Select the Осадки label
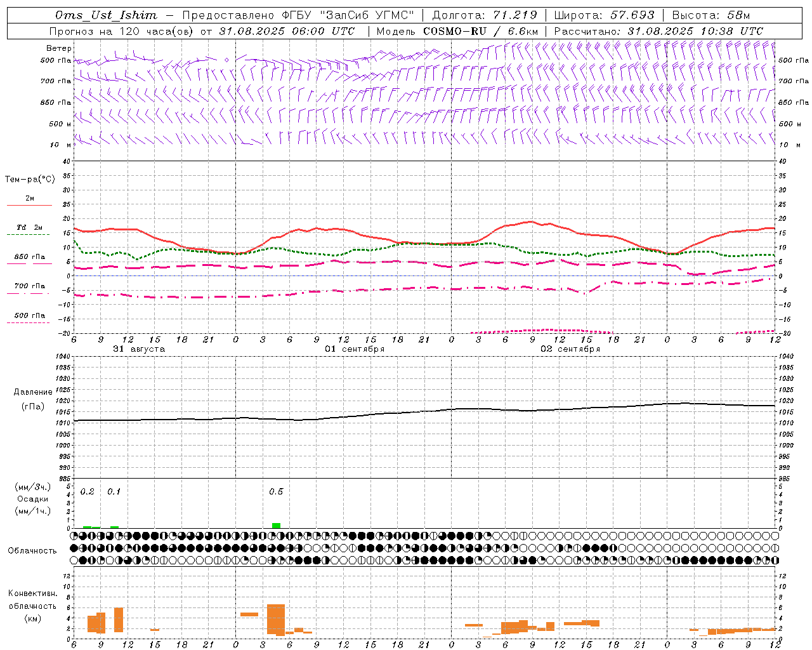 point(33,499)
